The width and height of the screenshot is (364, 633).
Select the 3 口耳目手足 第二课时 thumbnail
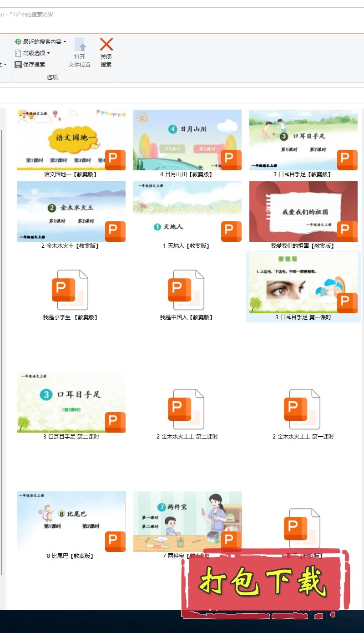pyautogui.click(x=71, y=402)
